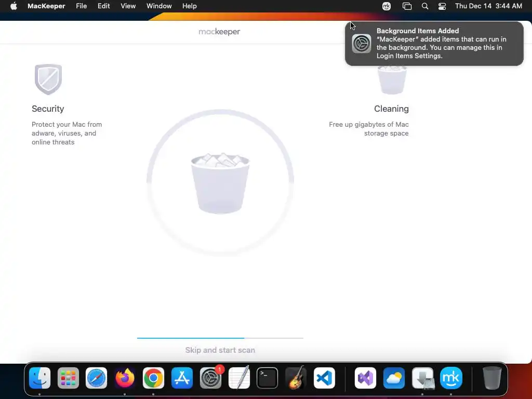532x399 pixels.
Task: Click the installer disk icon in Dock
Action: [x=422, y=378]
